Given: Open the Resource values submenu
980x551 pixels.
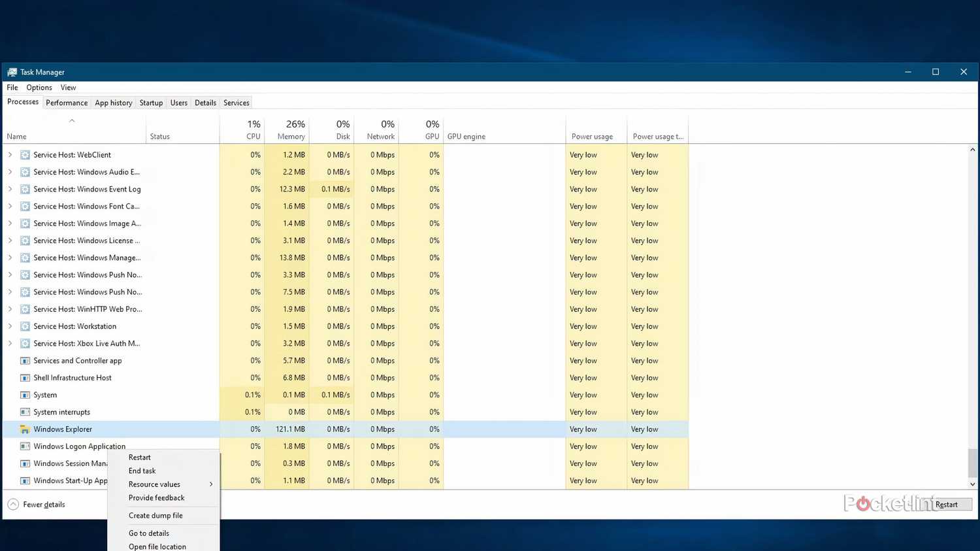Looking at the screenshot, I should [154, 484].
